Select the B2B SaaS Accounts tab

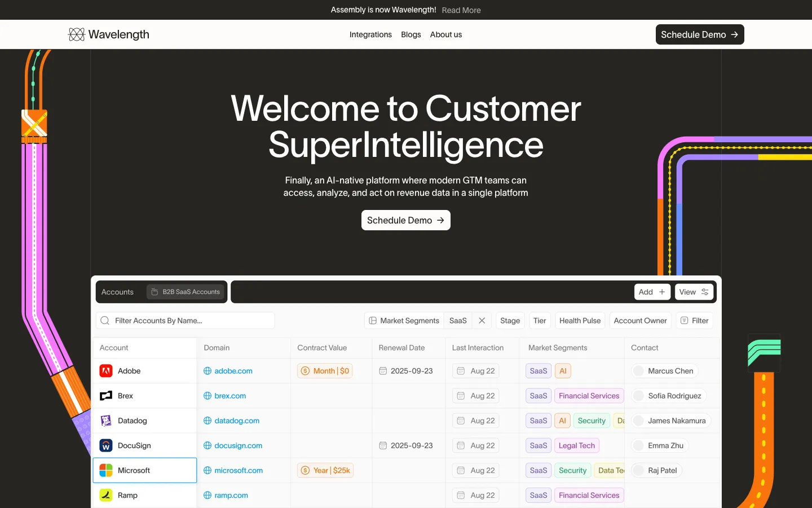[x=186, y=292]
